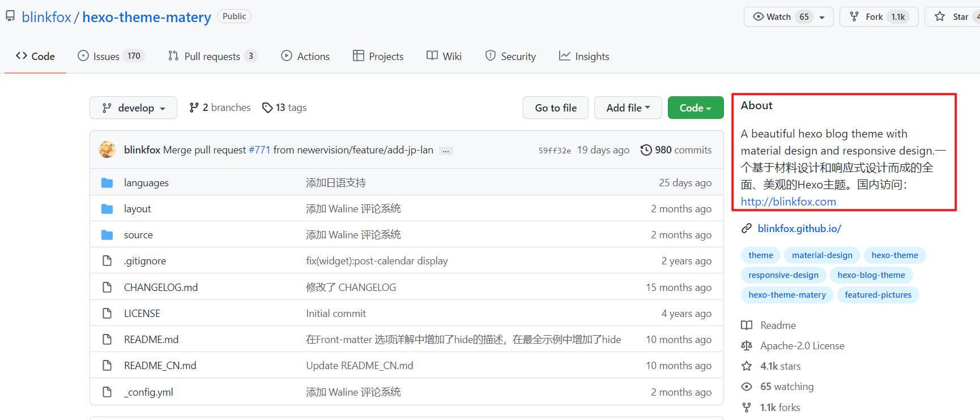Open the Watch notifications dropdown

click(789, 17)
